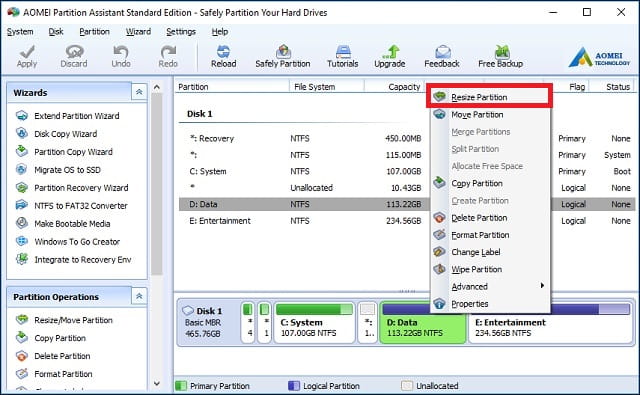
Task: Open the Disk menu in the menu bar
Action: point(56,31)
